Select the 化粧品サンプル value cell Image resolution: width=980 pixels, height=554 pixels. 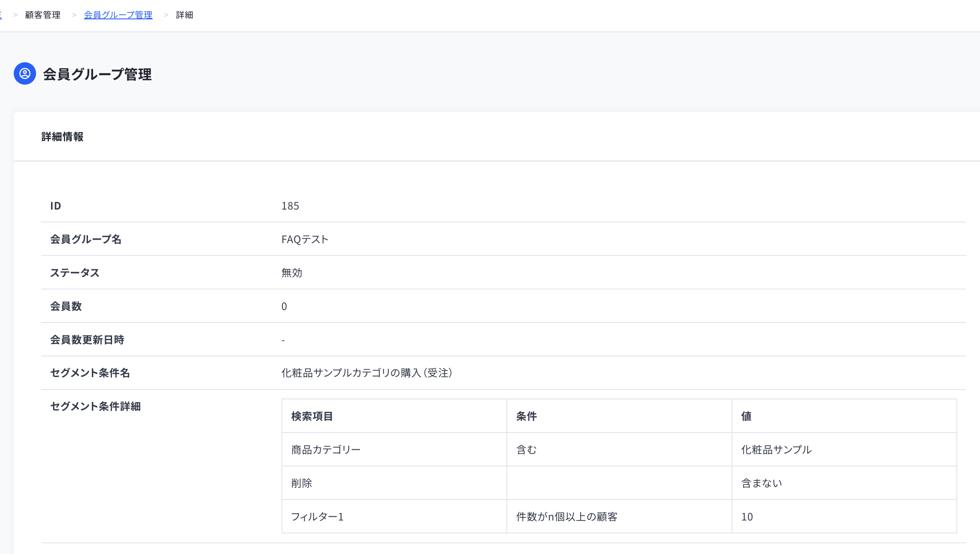[844, 449]
